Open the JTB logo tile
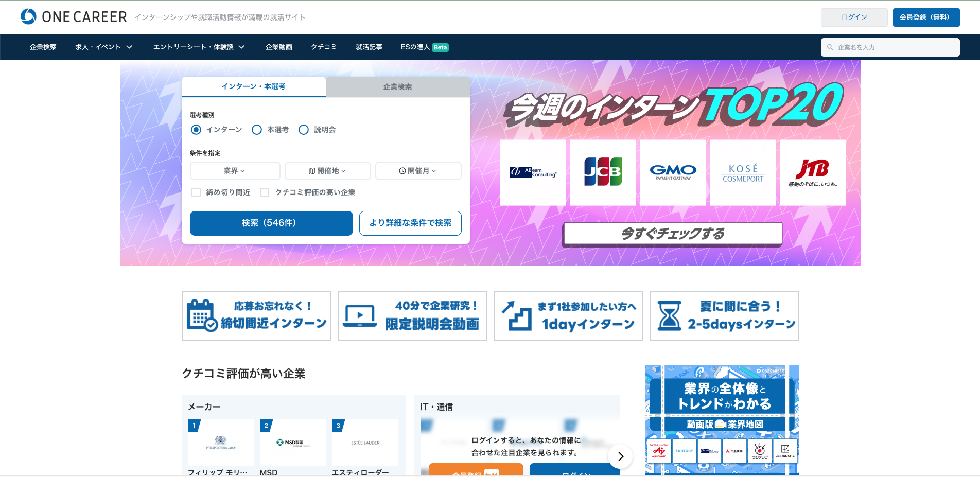 click(x=813, y=173)
